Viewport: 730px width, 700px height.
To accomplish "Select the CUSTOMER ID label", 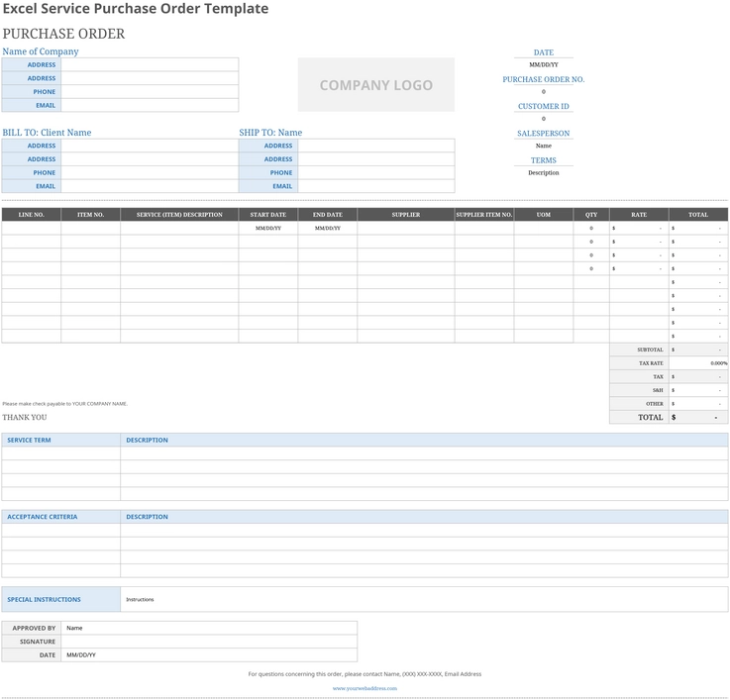I will [544, 107].
